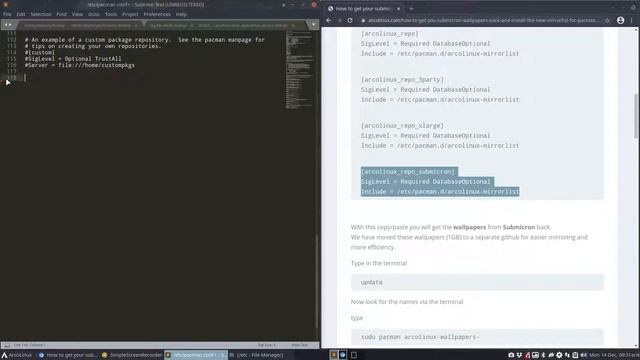Open a new browser tab
The width and height of the screenshot is (640, 360).
coord(411,9)
